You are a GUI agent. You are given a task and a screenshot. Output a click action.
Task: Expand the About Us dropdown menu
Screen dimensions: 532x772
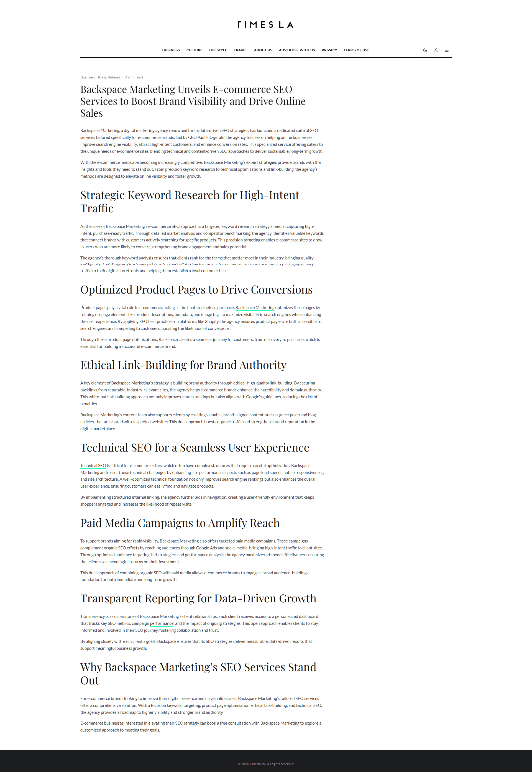(x=262, y=50)
